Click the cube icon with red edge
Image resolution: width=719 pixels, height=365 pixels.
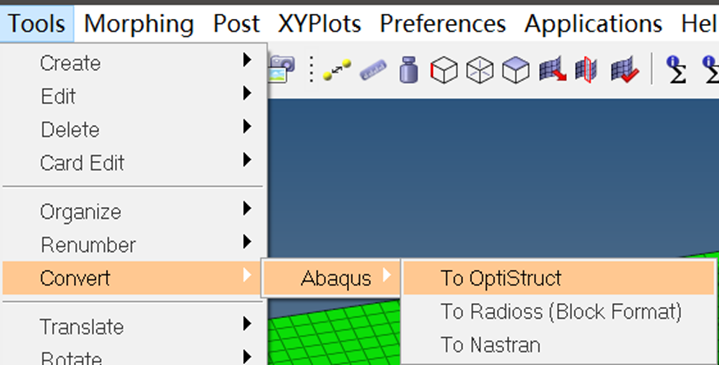(x=444, y=70)
